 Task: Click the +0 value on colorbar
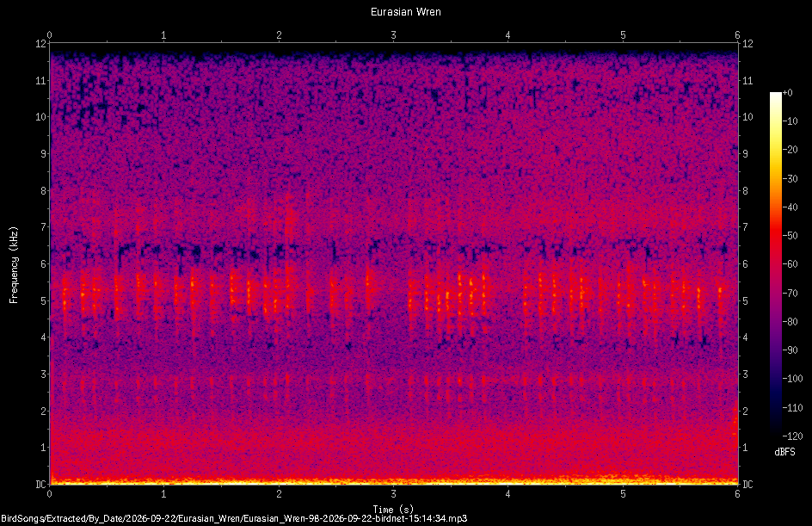787,93
